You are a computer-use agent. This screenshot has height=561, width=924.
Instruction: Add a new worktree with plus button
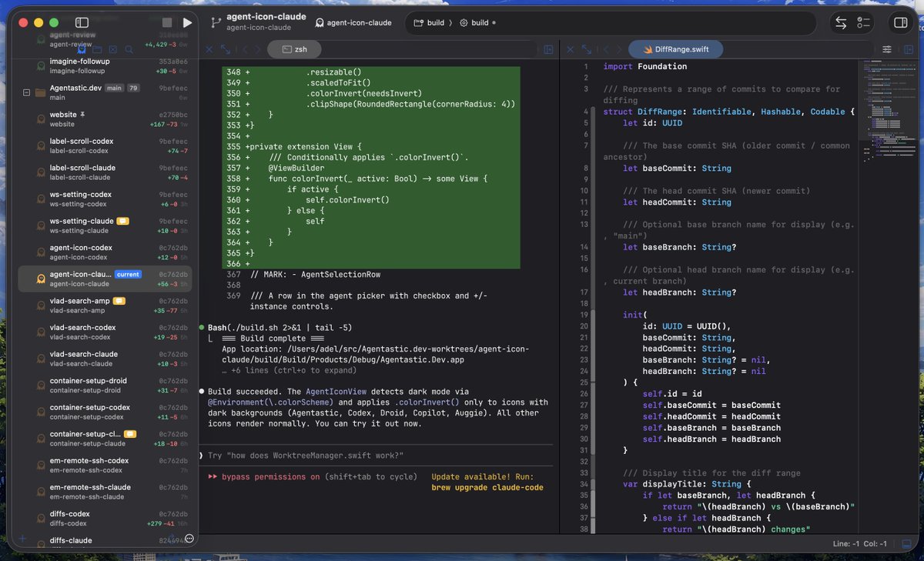click(x=22, y=539)
